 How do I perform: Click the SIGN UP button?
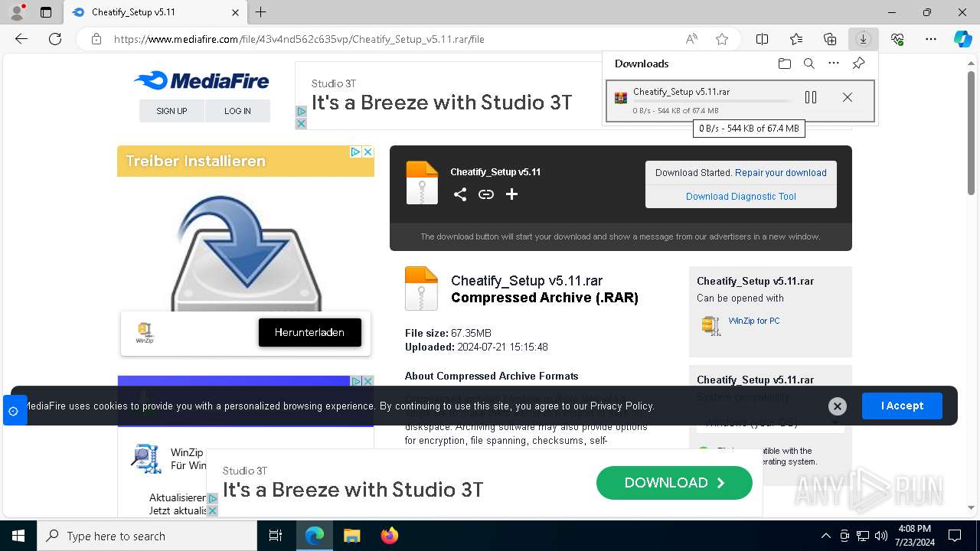pos(171,111)
